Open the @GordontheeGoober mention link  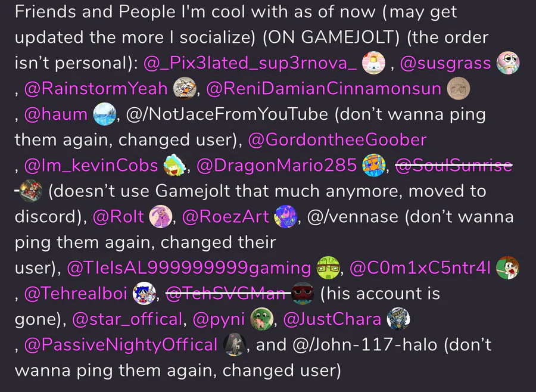coord(338,140)
